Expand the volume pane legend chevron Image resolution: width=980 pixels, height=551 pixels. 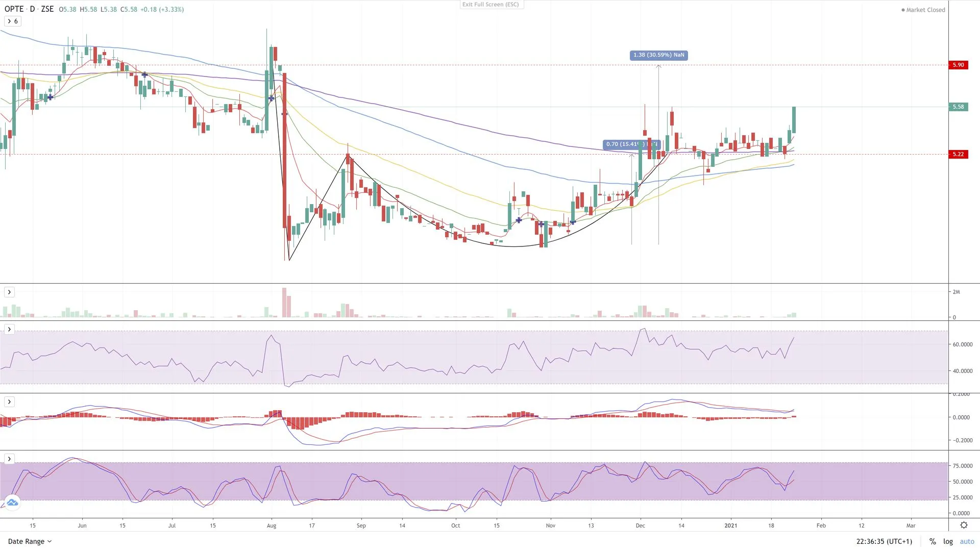9,292
